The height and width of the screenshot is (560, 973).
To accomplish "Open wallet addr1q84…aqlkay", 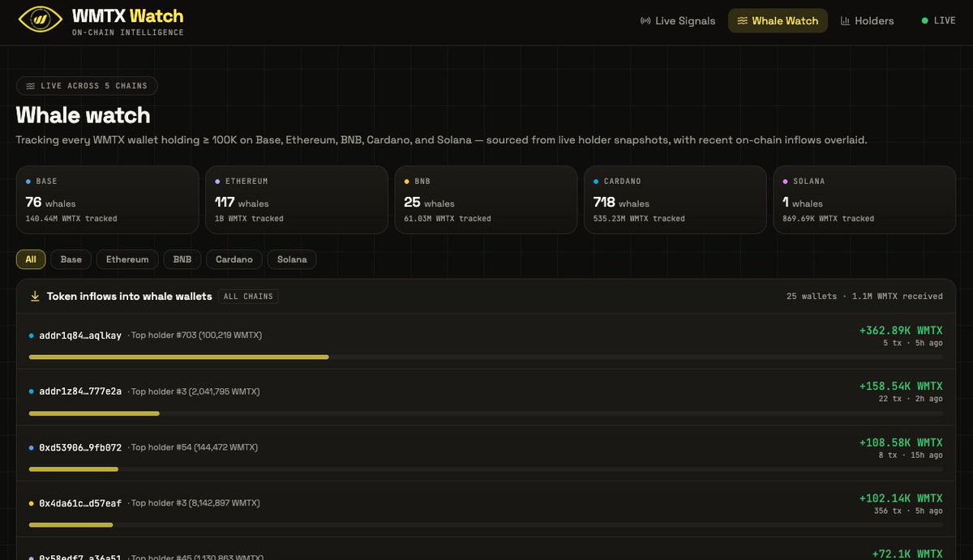I will [x=80, y=336].
